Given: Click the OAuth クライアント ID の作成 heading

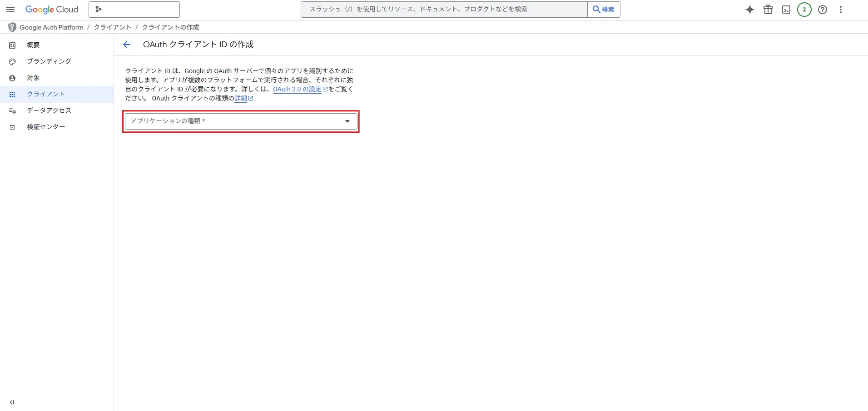Looking at the screenshot, I should click(x=198, y=45).
